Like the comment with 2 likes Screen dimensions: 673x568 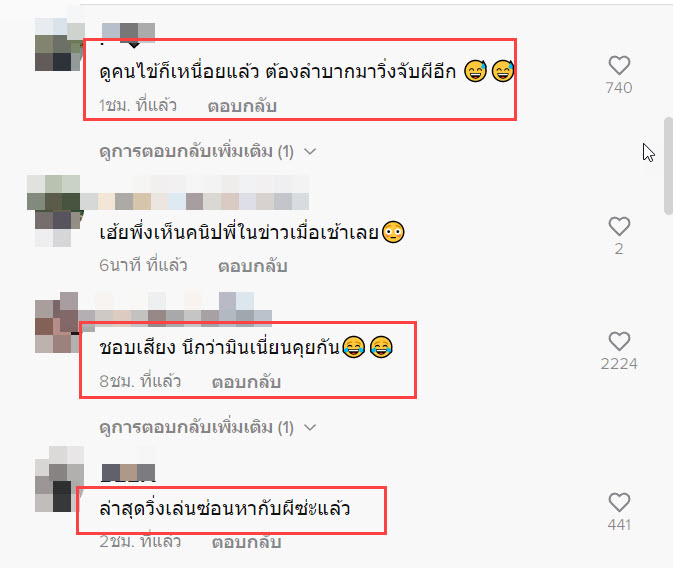tap(619, 226)
